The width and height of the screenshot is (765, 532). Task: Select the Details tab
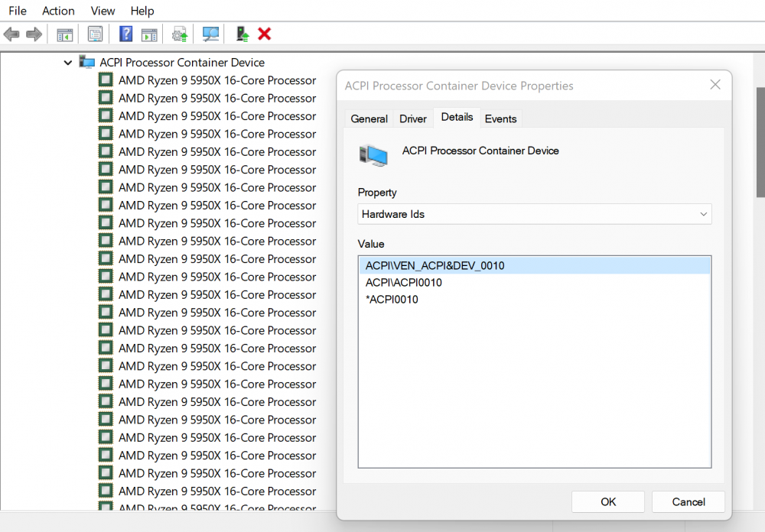pos(457,118)
